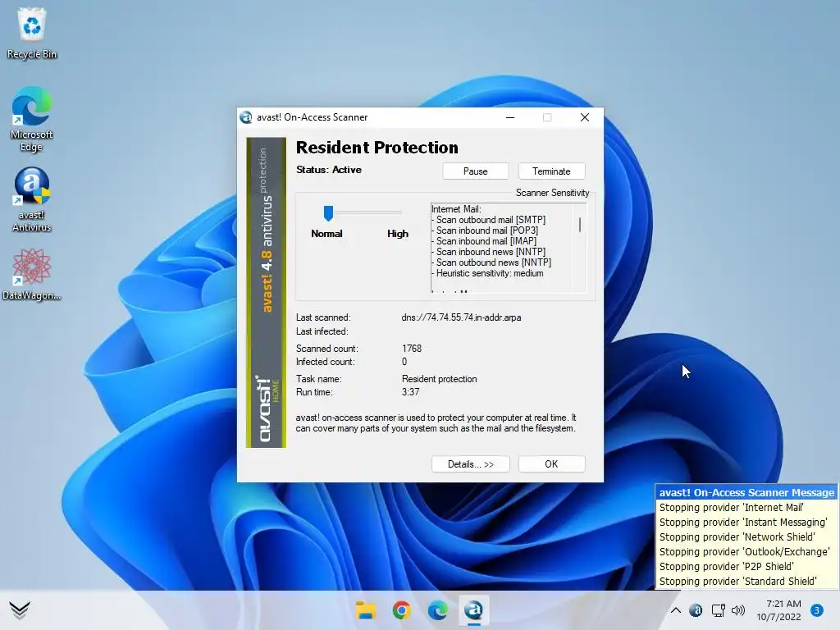Select 'Scan inbound mail [POP3]' line

(x=486, y=231)
